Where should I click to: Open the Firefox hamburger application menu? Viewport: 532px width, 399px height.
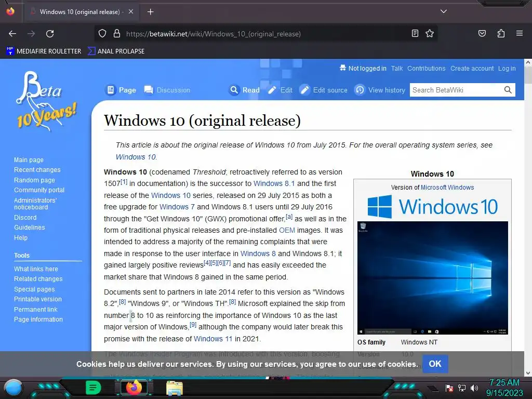click(x=519, y=33)
